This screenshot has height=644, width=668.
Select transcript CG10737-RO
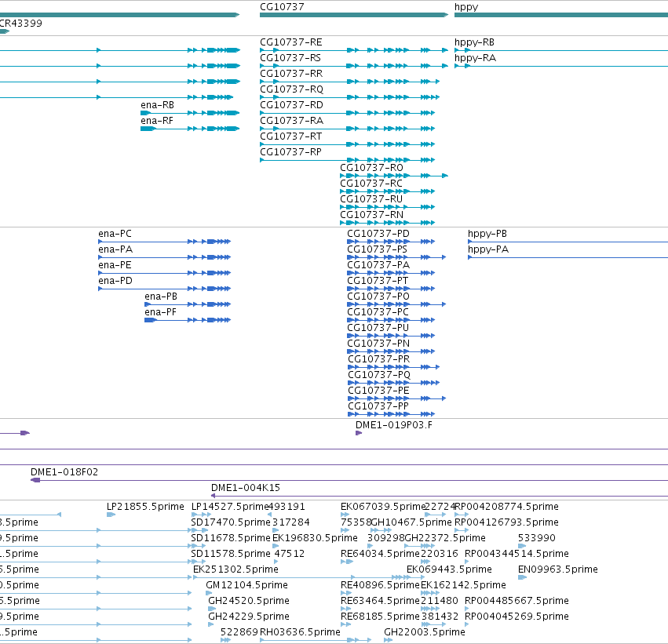[371, 168]
